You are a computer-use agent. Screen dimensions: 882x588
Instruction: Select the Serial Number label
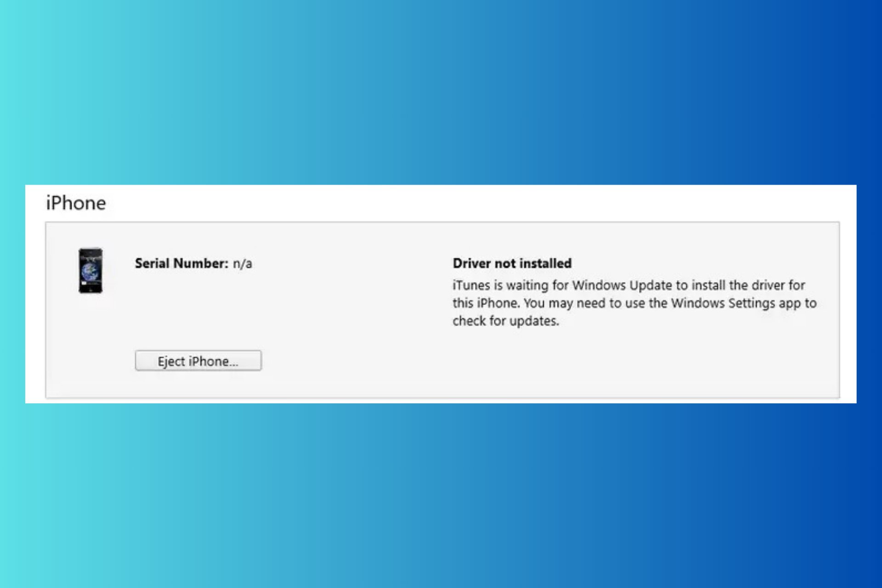click(181, 263)
